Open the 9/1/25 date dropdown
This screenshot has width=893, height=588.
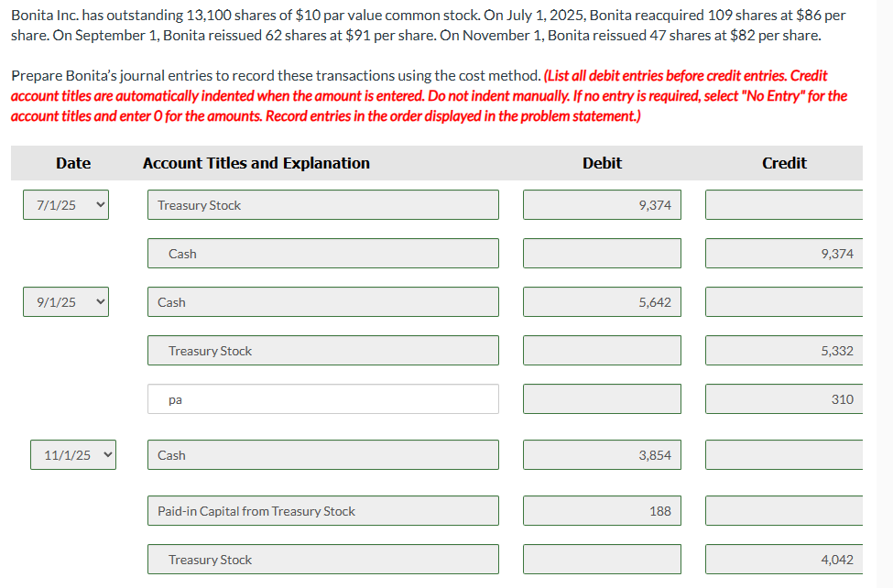coord(66,301)
